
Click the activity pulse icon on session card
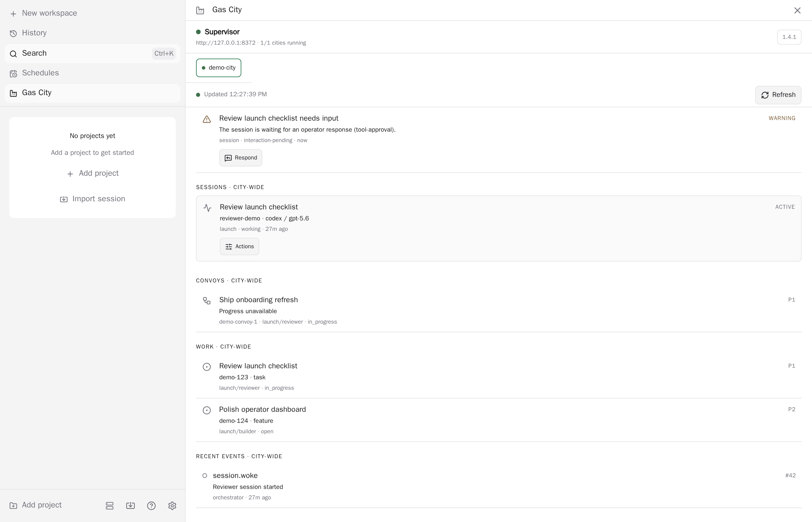(x=207, y=208)
